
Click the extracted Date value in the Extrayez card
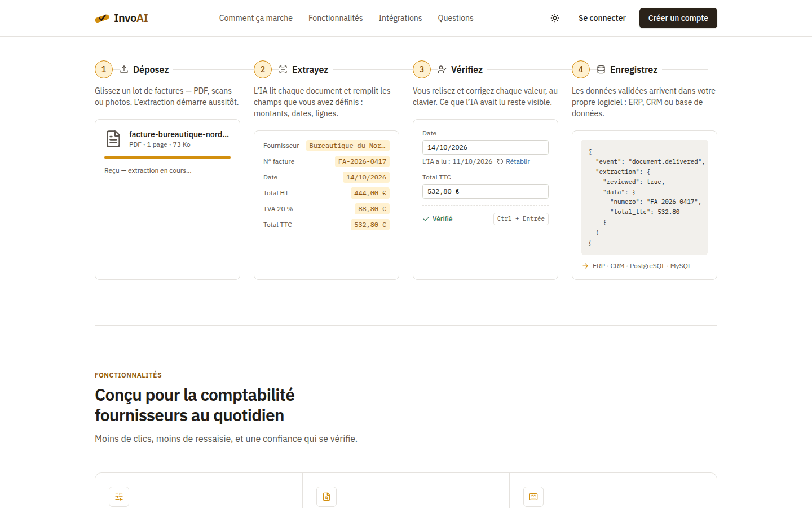[x=366, y=177]
